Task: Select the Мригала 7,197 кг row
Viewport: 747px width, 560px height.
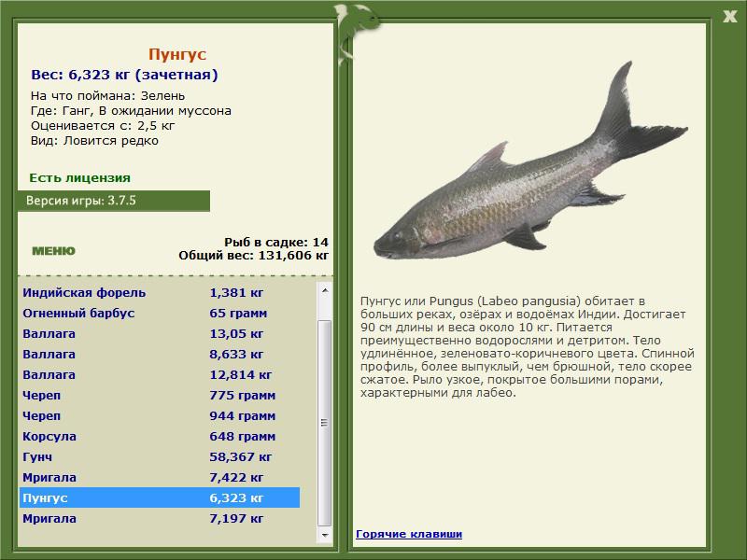Action: 160,518
